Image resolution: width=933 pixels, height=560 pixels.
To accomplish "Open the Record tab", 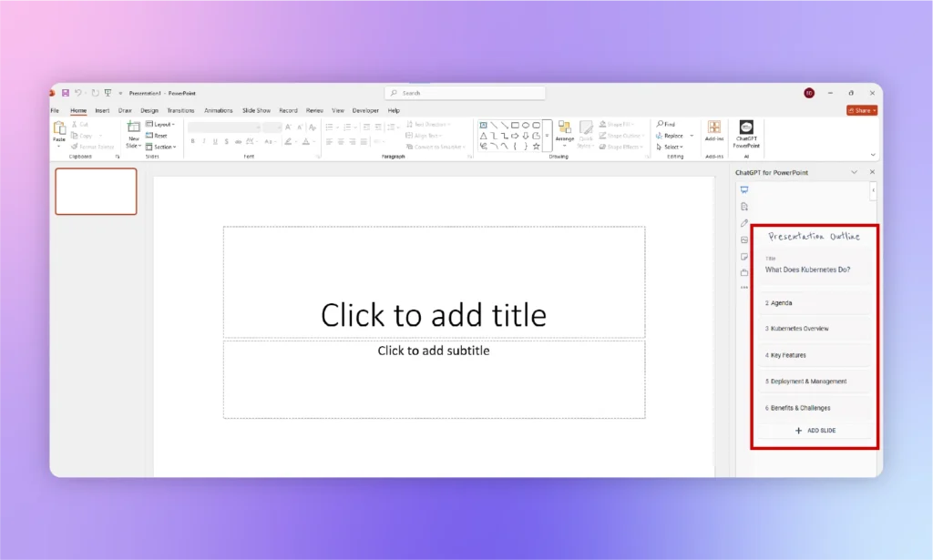I will click(288, 110).
